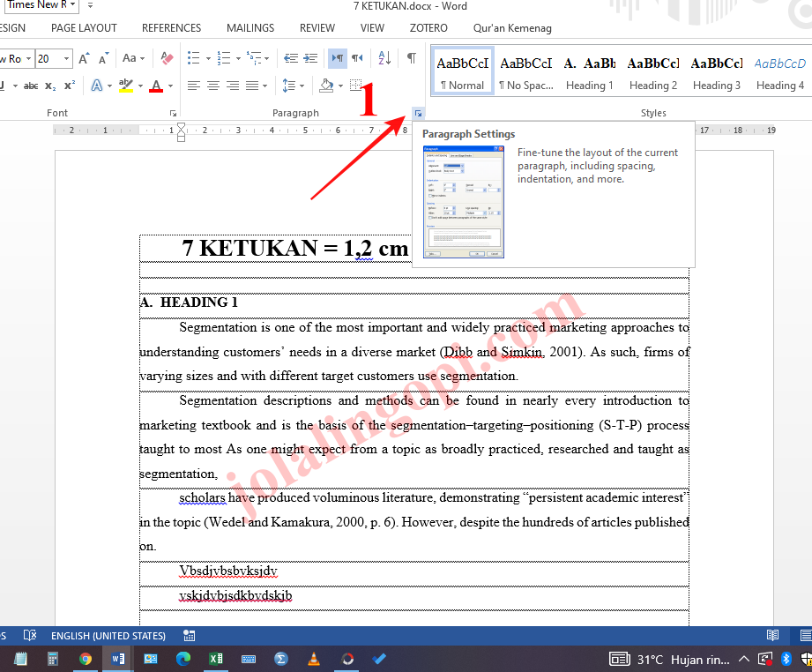The image size is (812, 672).
Task: Click Clear All Formatting icon
Action: point(166,58)
